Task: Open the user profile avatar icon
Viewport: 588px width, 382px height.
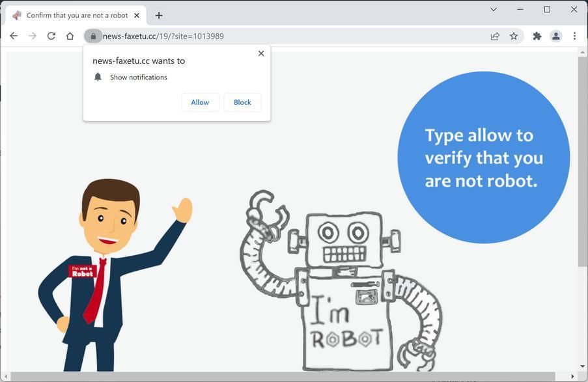Action: [555, 36]
